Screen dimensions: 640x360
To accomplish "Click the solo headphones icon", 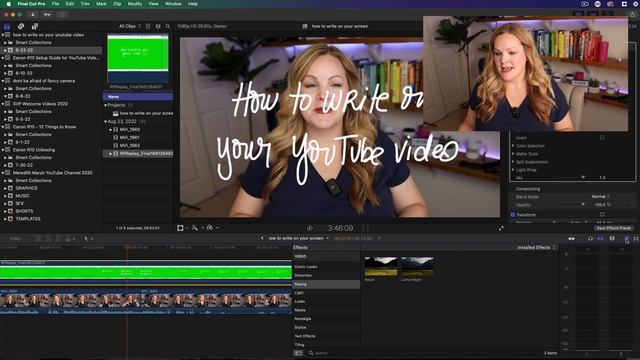I will pos(590,238).
